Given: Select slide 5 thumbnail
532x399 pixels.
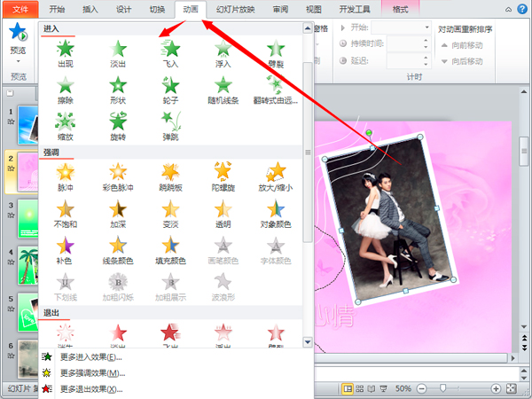Looking at the screenshot, I should coord(27,312).
